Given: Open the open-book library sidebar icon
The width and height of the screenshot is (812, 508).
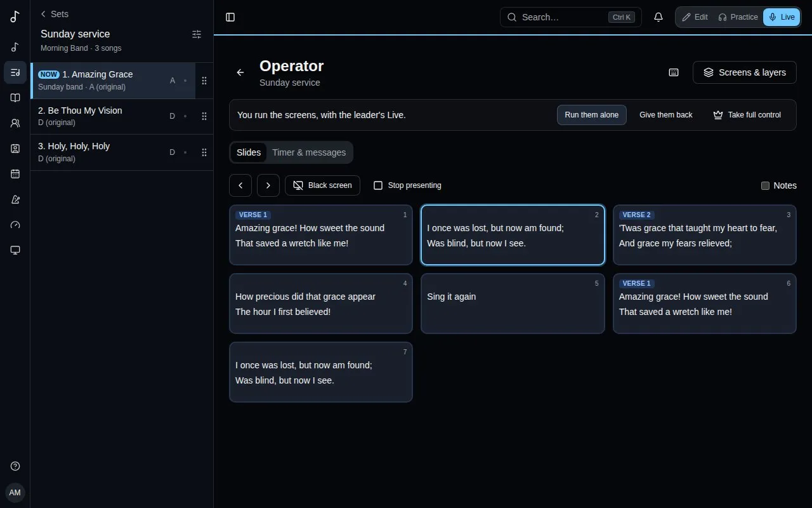Looking at the screenshot, I should pos(15,98).
